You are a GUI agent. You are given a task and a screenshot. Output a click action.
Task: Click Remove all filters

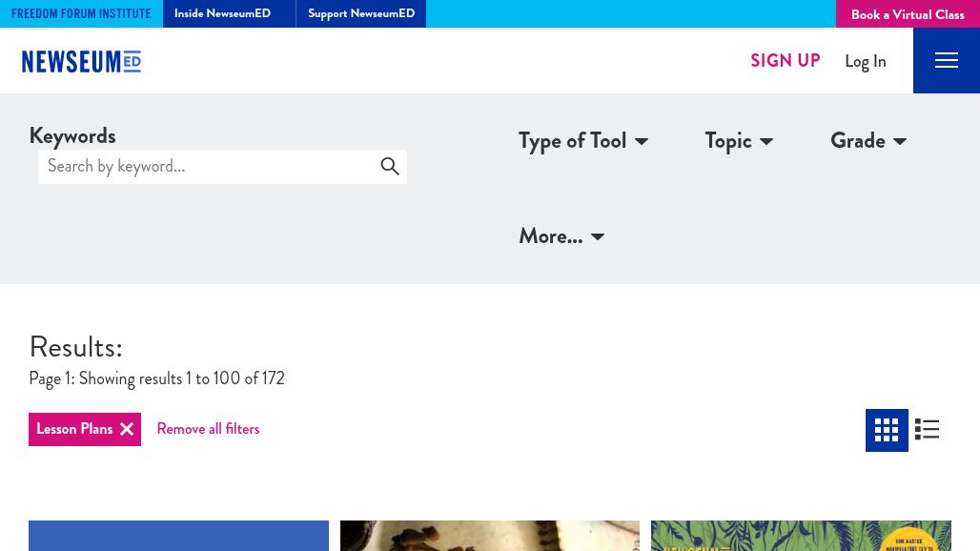tap(208, 429)
